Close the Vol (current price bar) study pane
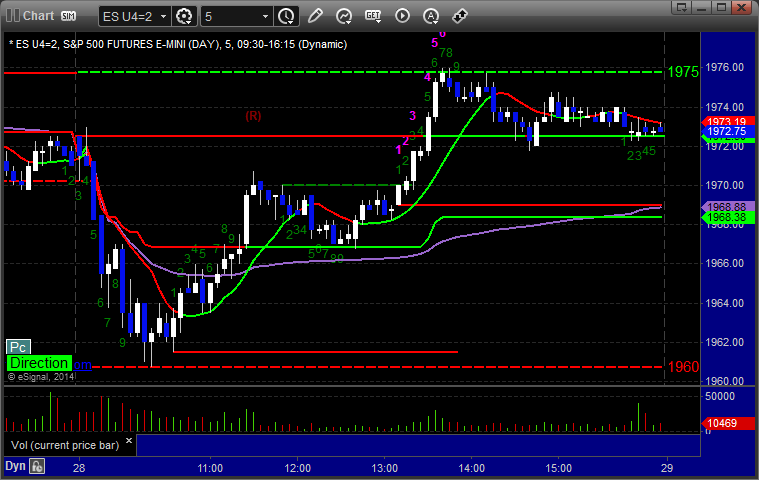The width and height of the screenshot is (759, 480). pos(129,440)
